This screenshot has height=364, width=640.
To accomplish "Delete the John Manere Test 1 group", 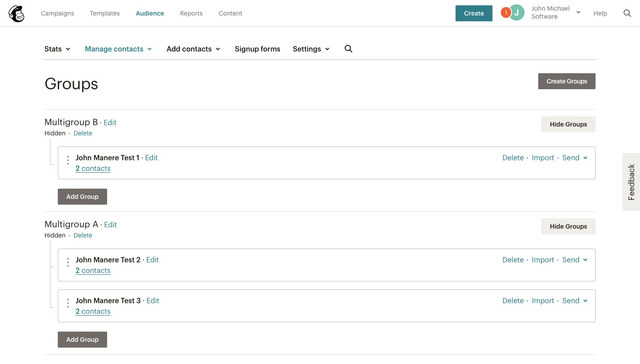I will (513, 158).
